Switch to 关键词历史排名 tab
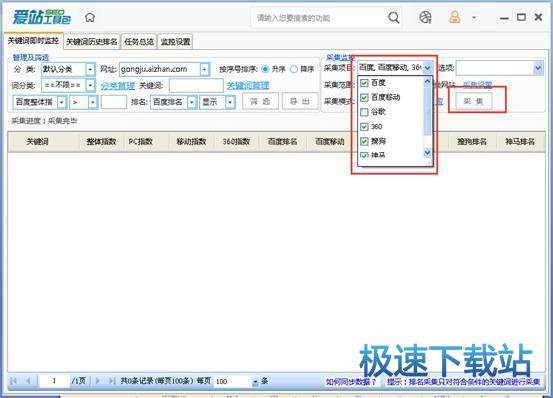 tap(92, 42)
